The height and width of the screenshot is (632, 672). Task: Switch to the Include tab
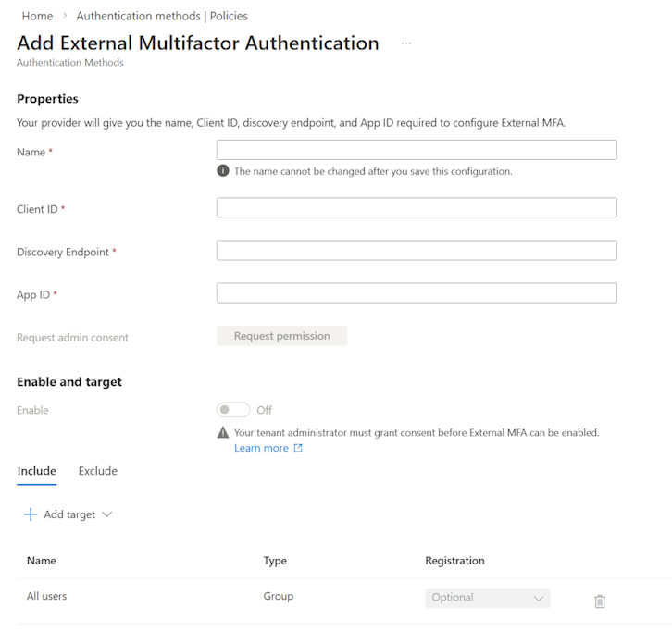(x=37, y=471)
